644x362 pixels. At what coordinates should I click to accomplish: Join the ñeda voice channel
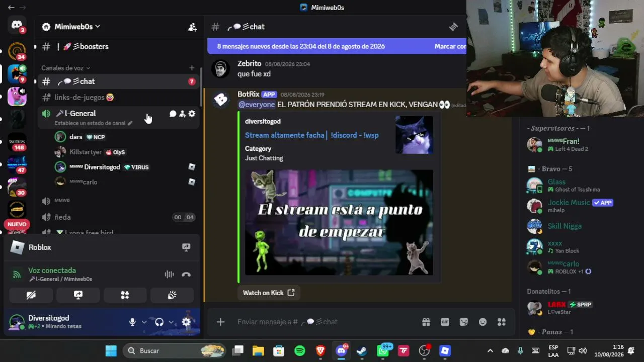(118, 217)
